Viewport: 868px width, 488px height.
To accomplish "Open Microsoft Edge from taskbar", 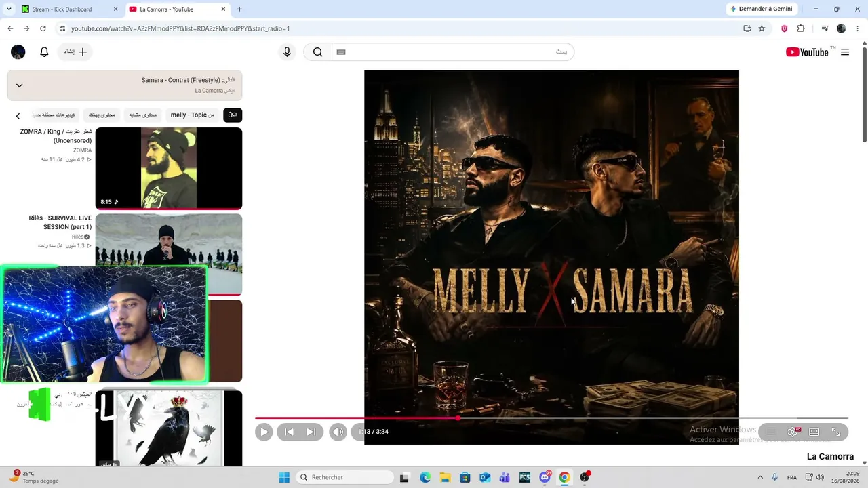I will [425, 477].
